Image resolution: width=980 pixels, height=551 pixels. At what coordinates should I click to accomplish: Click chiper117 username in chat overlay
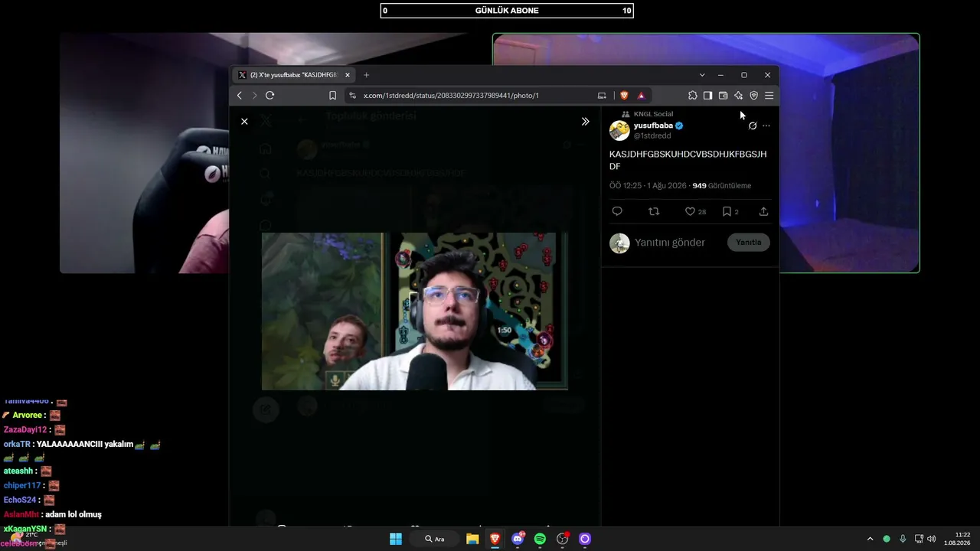click(x=21, y=485)
